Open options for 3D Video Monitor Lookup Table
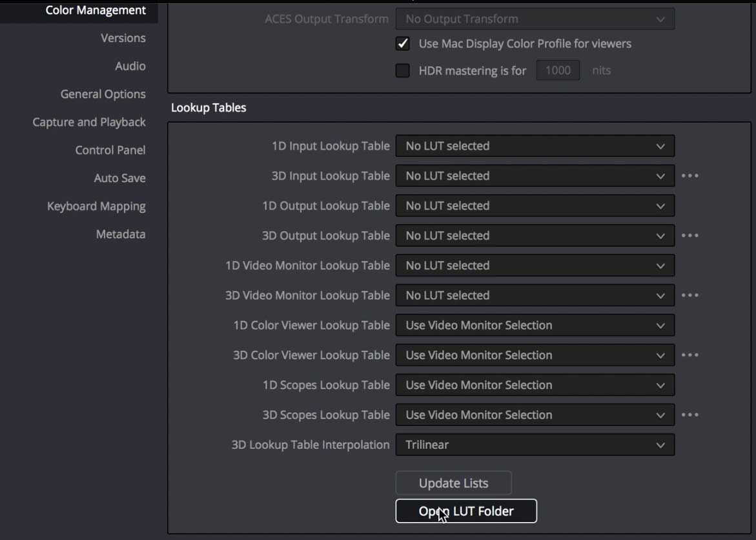This screenshot has width=756, height=540. [x=690, y=295]
